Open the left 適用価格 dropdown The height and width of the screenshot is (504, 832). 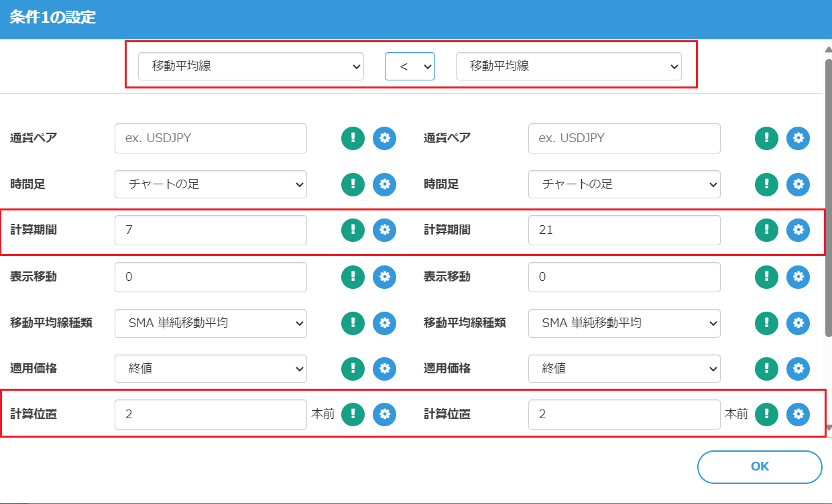[211, 368]
